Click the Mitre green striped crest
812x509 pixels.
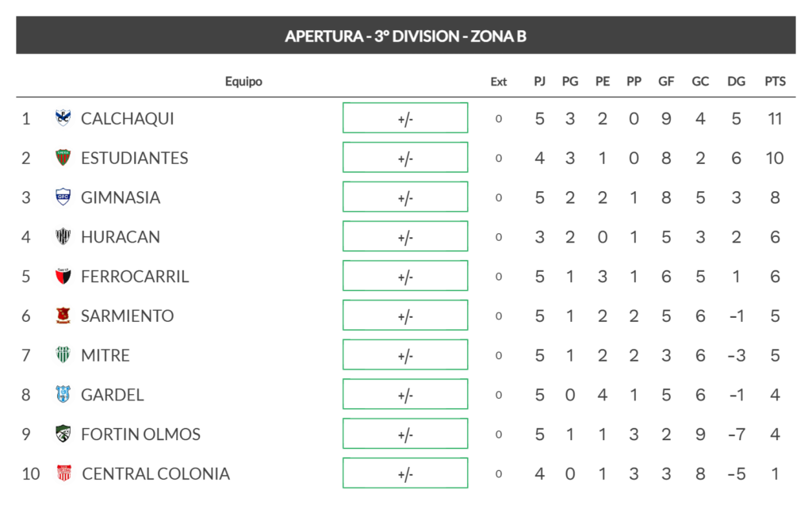63,354
